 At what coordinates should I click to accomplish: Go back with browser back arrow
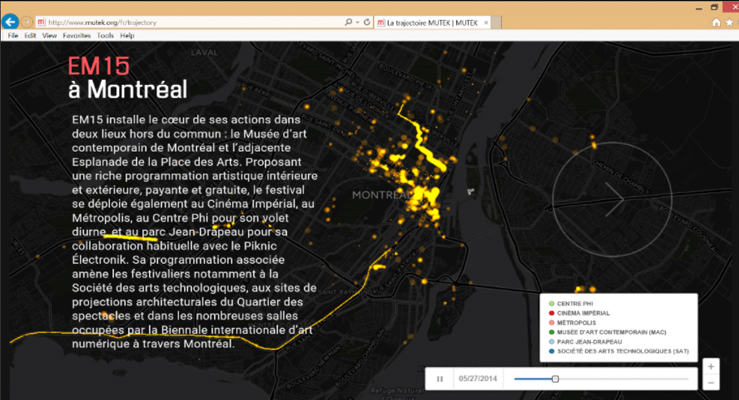11,21
